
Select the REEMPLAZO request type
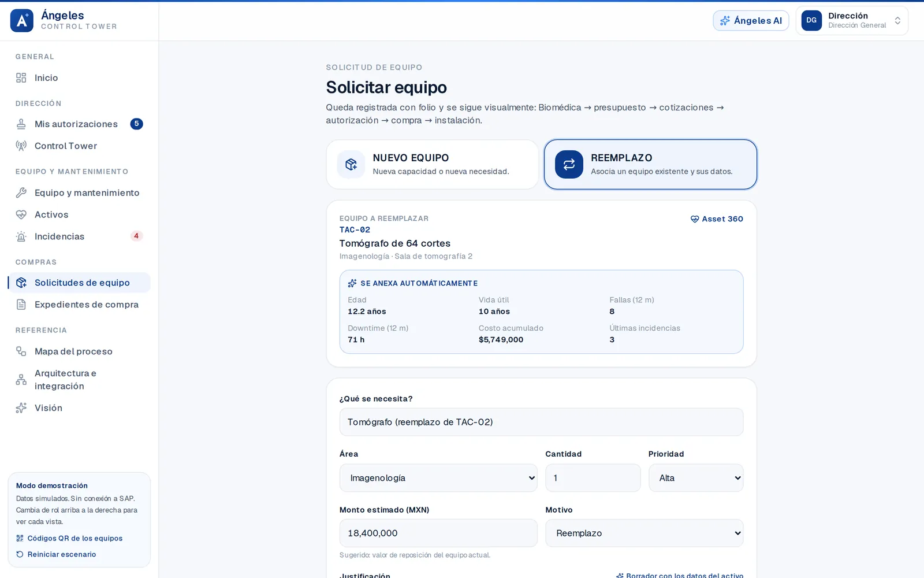650,165
